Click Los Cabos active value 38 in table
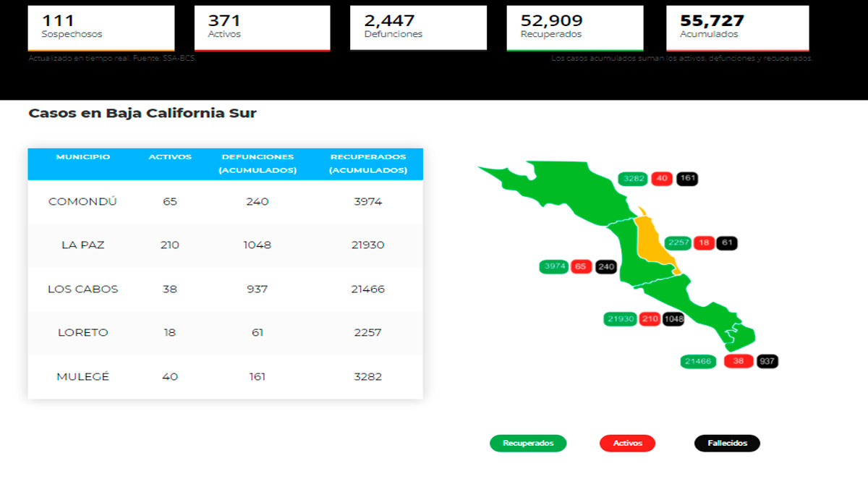This screenshot has height=482, width=868. click(170, 289)
